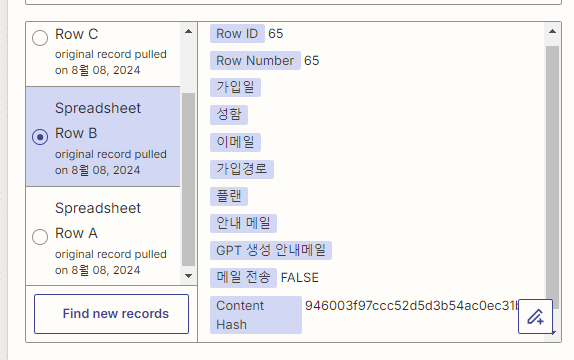Click the 플랜 field label

click(229, 196)
